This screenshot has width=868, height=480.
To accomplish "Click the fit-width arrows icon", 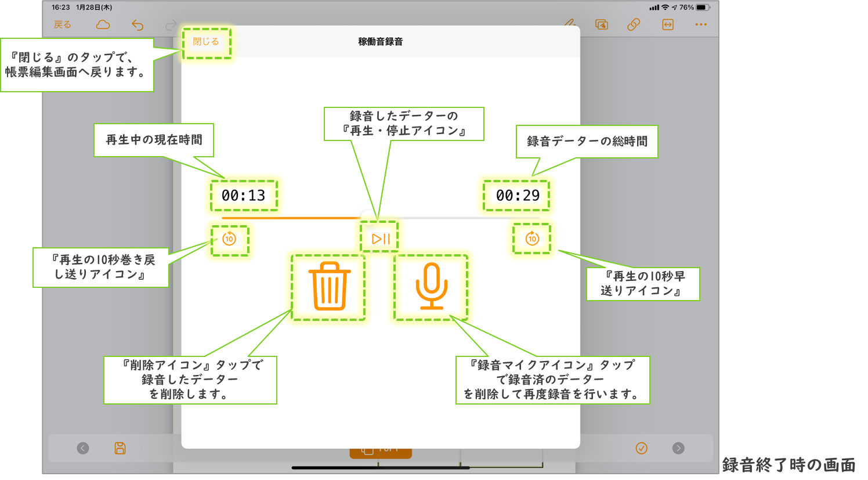I will (x=668, y=24).
